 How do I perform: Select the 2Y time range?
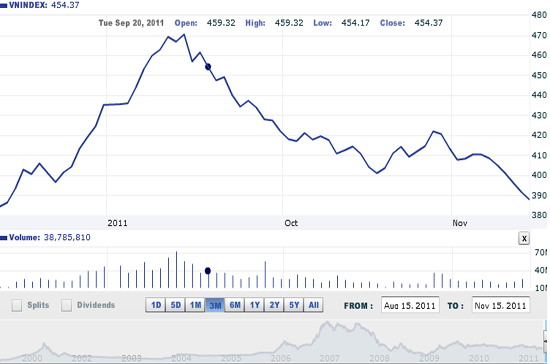tap(274, 305)
